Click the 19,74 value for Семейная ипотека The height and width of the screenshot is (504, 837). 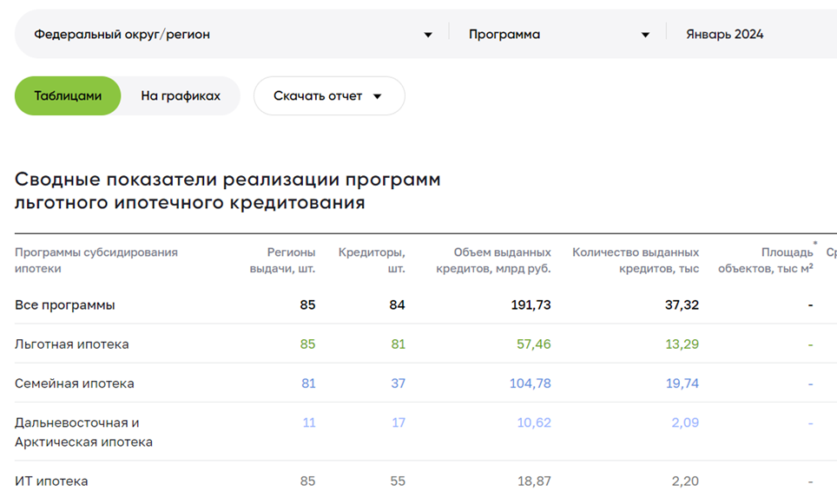point(682,383)
